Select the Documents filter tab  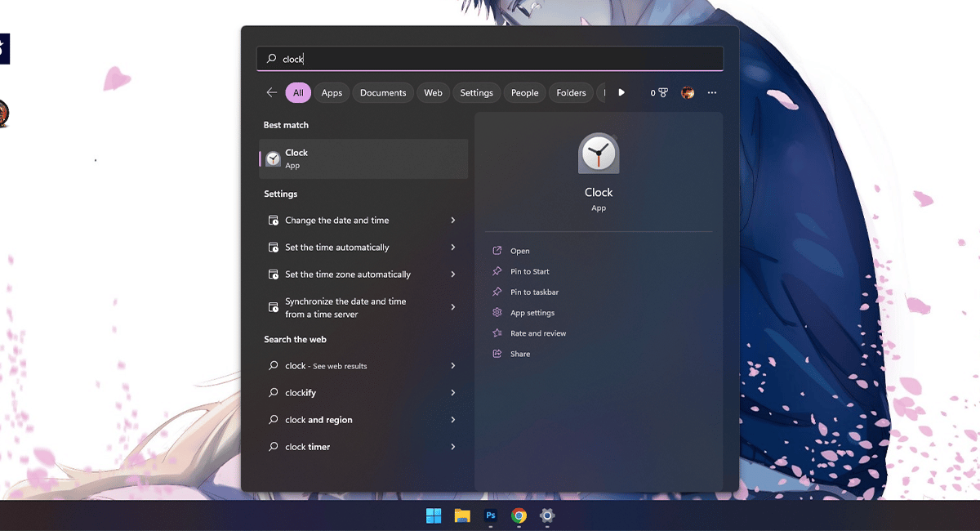[383, 93]
